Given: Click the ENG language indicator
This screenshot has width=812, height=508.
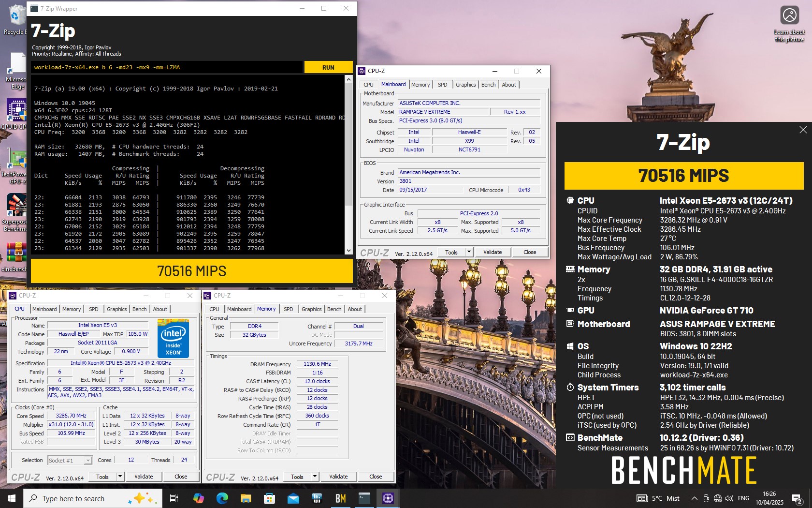Looking at the screenshot, I should [744, 498].
